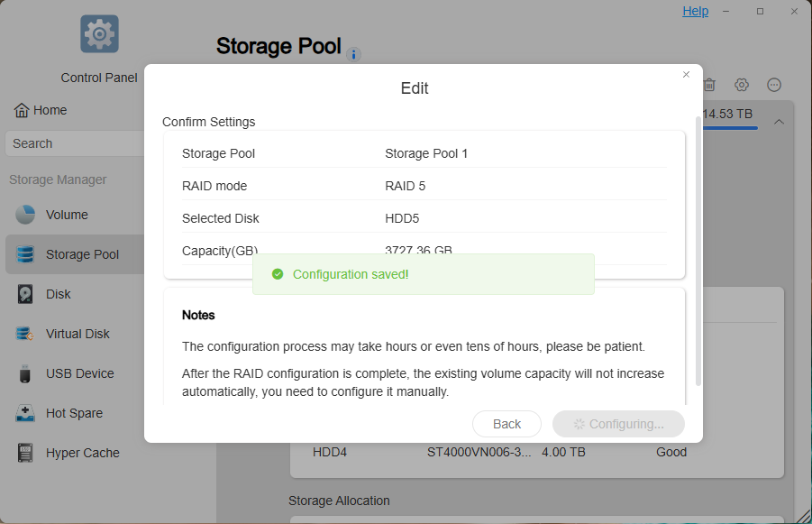Collapse the storage pool chevron

779,122
